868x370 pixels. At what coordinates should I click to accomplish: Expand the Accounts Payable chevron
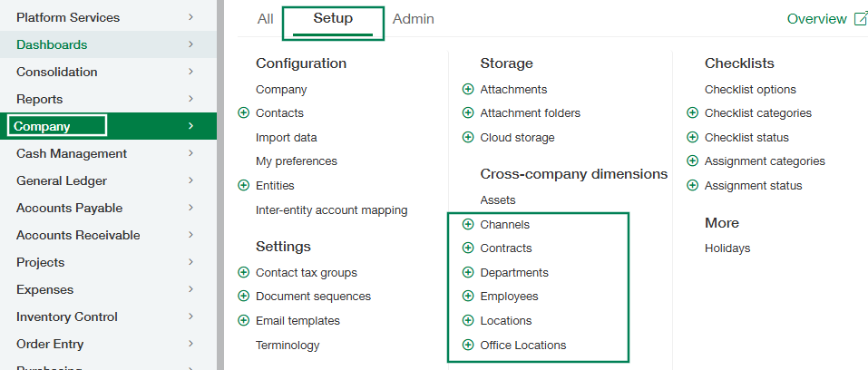click(x=191, y=208)
